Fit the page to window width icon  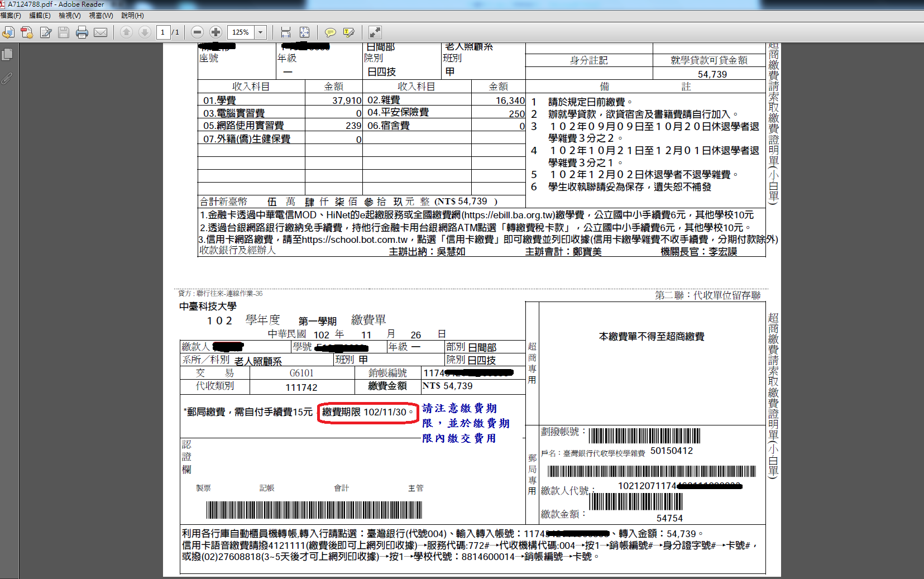pos(286,32)
